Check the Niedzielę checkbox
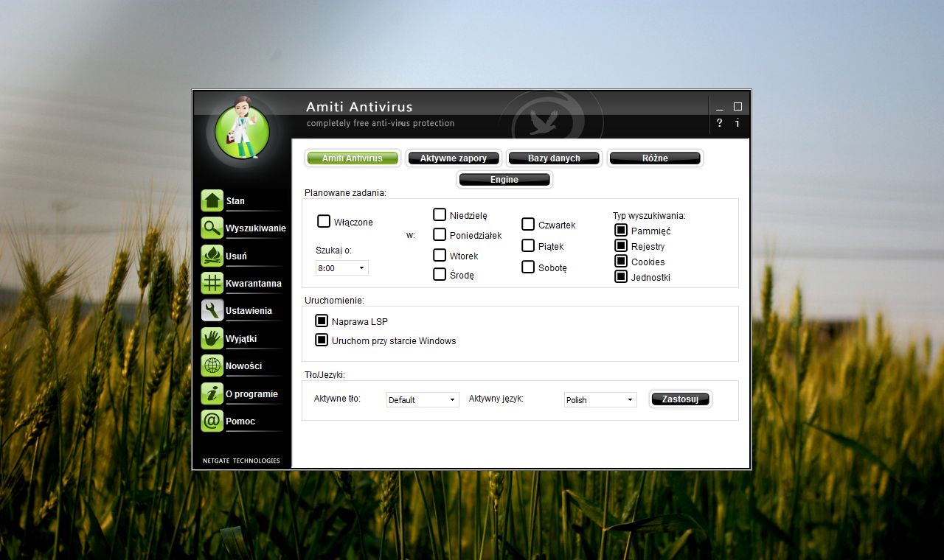 [x=440, y=214]
